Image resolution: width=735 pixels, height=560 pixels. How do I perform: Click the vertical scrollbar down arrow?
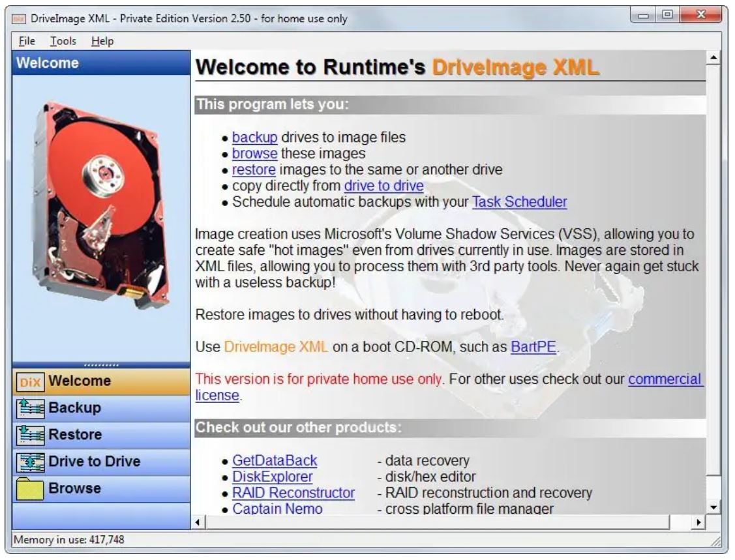tap(713, 507)
